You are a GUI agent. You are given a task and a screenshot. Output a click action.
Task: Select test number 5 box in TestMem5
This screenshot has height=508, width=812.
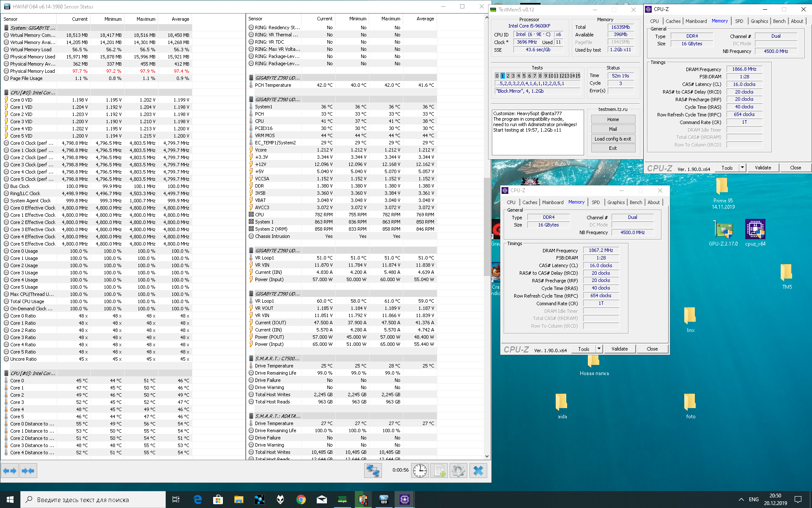524,76
